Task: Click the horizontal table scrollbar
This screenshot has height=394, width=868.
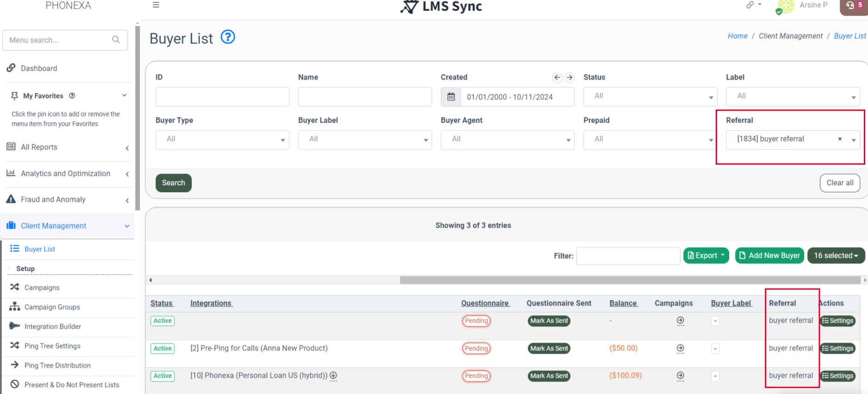Action: point(630,280)
